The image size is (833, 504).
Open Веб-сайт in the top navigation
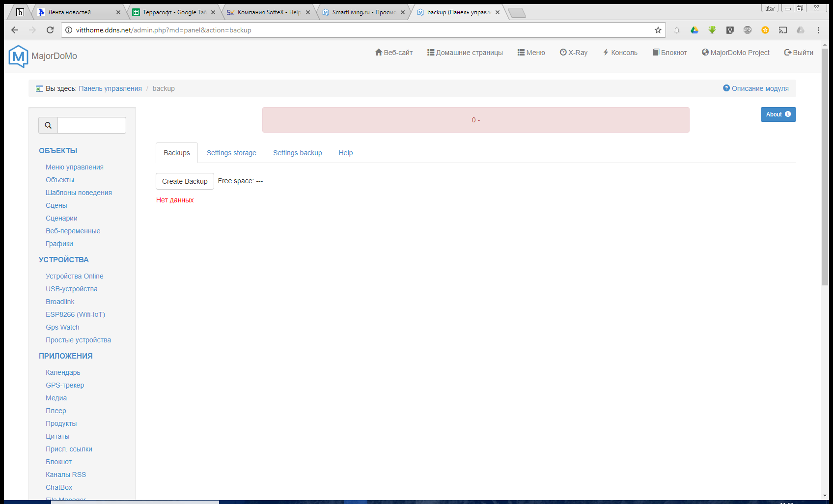(394, 53)
